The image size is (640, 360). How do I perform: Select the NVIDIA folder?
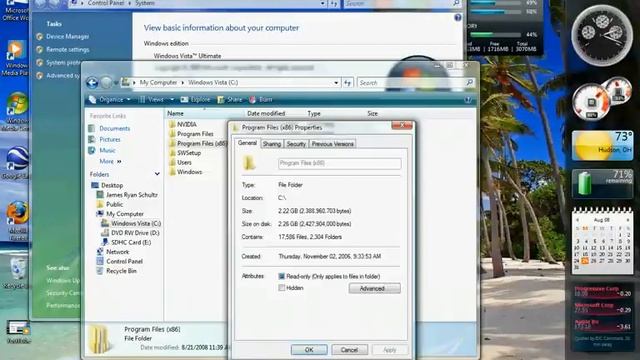point(183,124)
